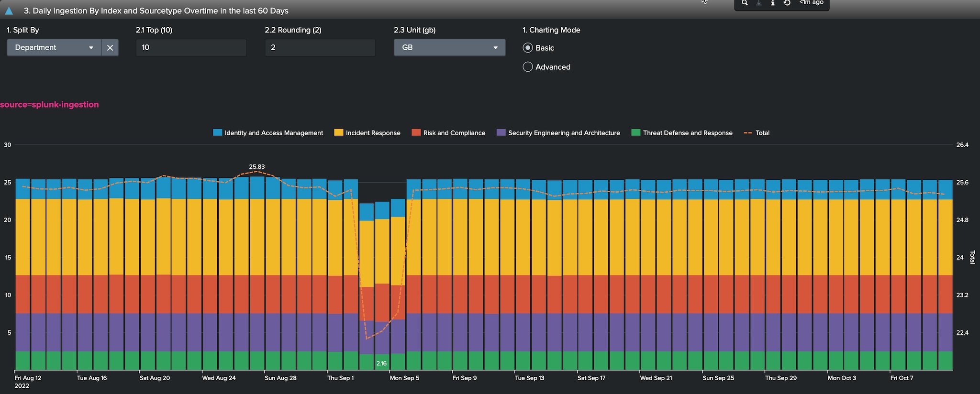This screenshot has width=980, height=394.
Task: Click the Wed Aug 24 axis label
Action: pos(219,378)
